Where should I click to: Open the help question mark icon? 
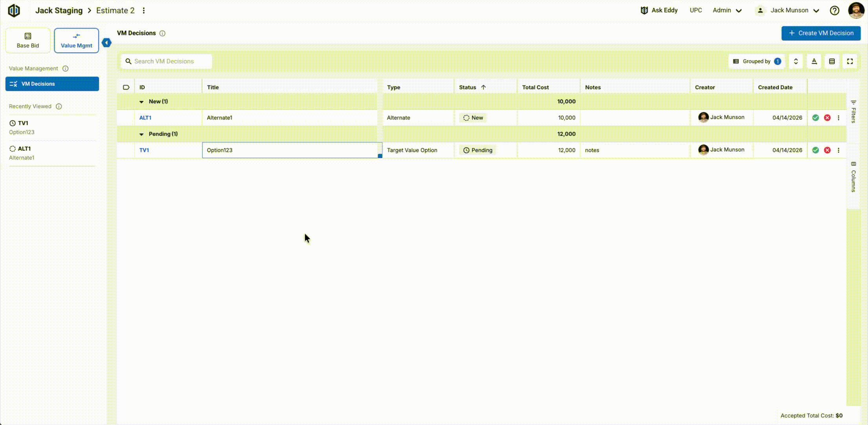point(834,11)
